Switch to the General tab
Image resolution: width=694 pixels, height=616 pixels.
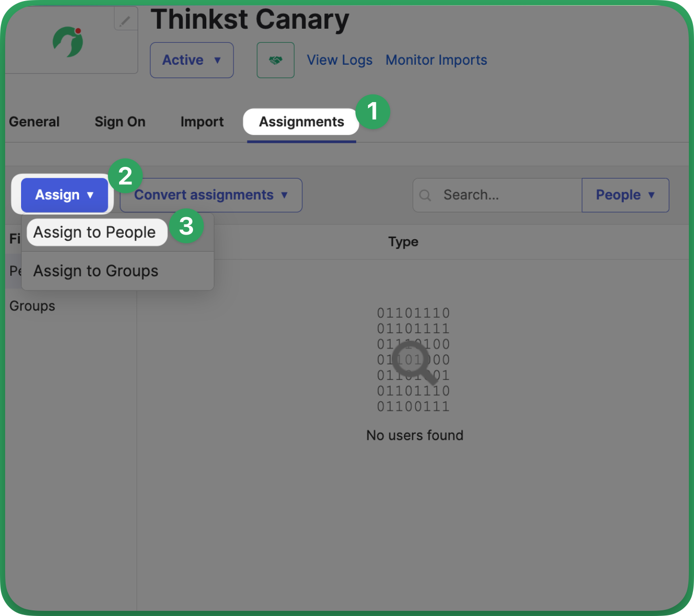[x=34, y=122]
